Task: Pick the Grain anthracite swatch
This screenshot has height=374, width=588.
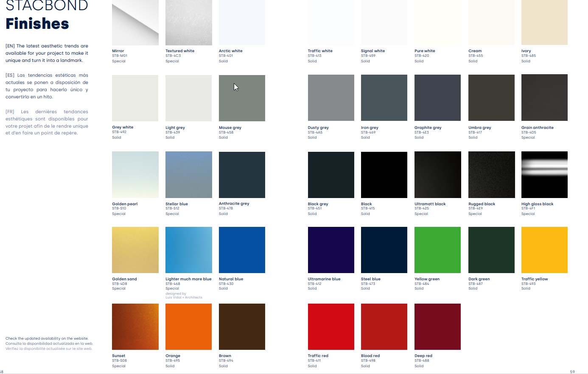Action: click(x=544, y=98)
